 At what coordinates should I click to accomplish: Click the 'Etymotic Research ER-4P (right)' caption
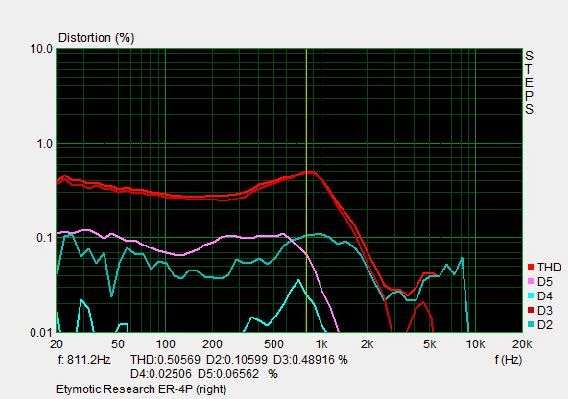click(141, 390)
